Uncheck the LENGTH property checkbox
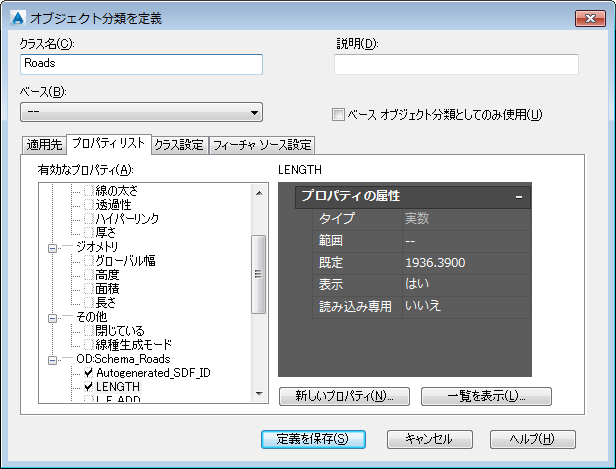 89,387
